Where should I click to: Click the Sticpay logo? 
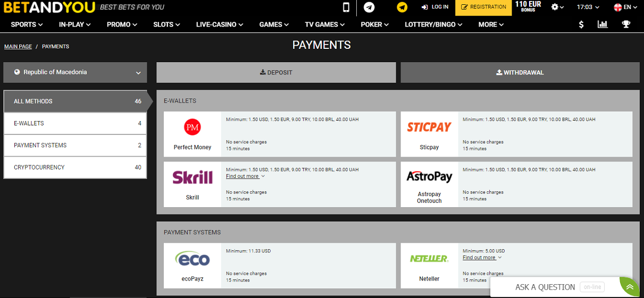tap(429, 127)
